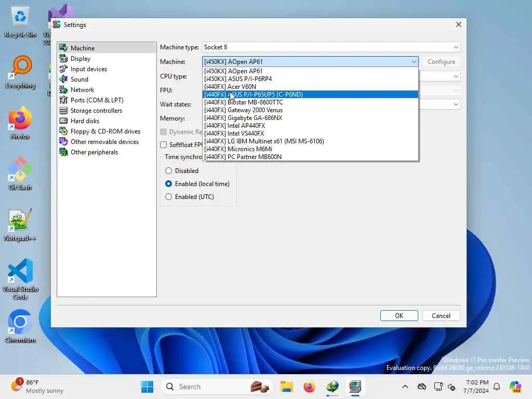
Task: Open File Explorer from the taskbar
Action: (287, 387)
